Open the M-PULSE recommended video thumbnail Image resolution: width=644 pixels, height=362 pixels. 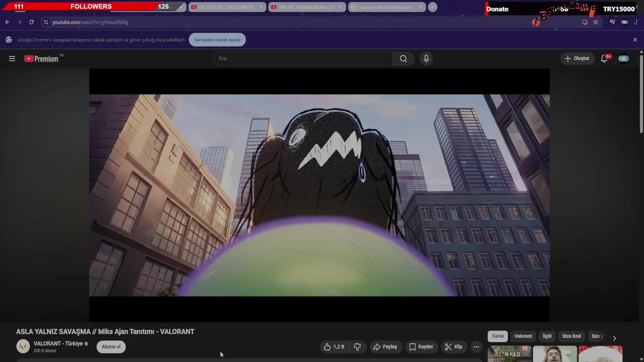point(510,354)
